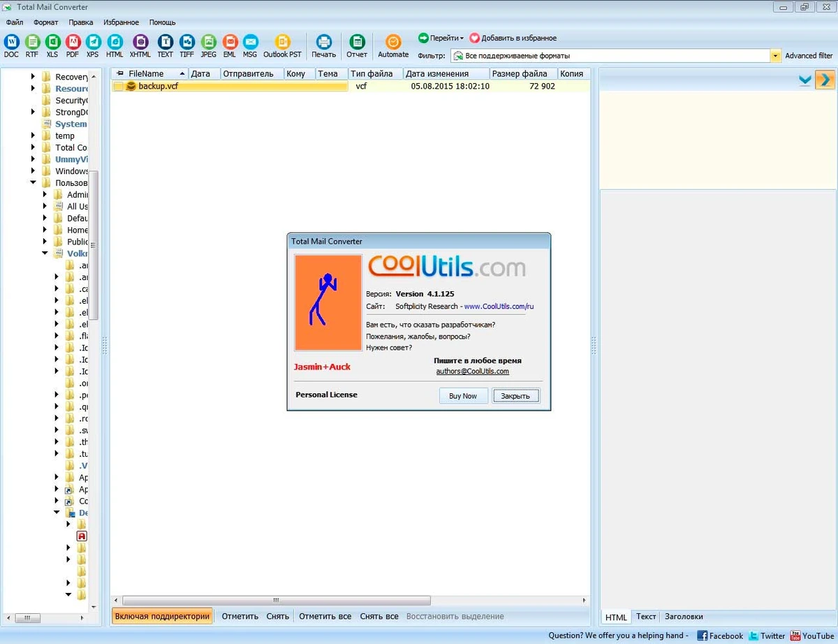838x644 pixels.
Task: Click Перейти navigation button
Action: coord(441,38)
